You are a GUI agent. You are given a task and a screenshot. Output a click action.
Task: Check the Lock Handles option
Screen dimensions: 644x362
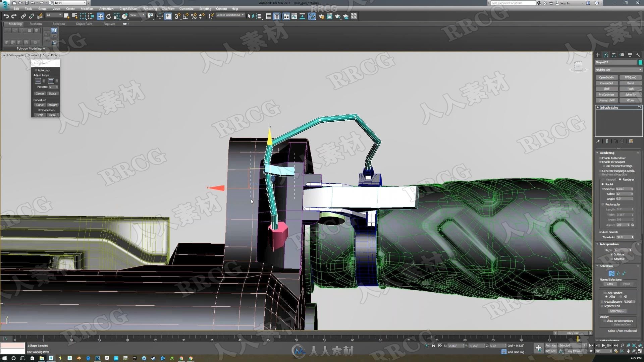[605, 293]
